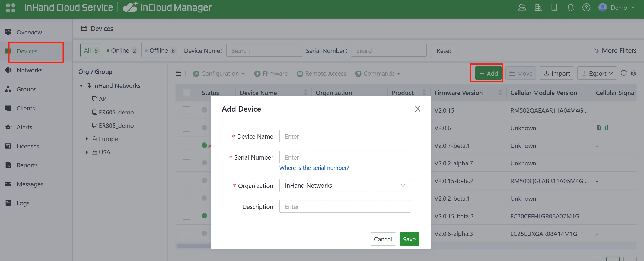
Task: Open the help question mark icon
Action: [x=586, y=7]
